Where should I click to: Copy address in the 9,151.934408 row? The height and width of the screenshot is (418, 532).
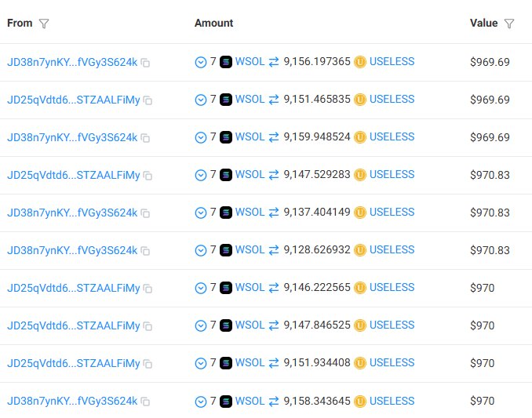(x=148, y=364)
